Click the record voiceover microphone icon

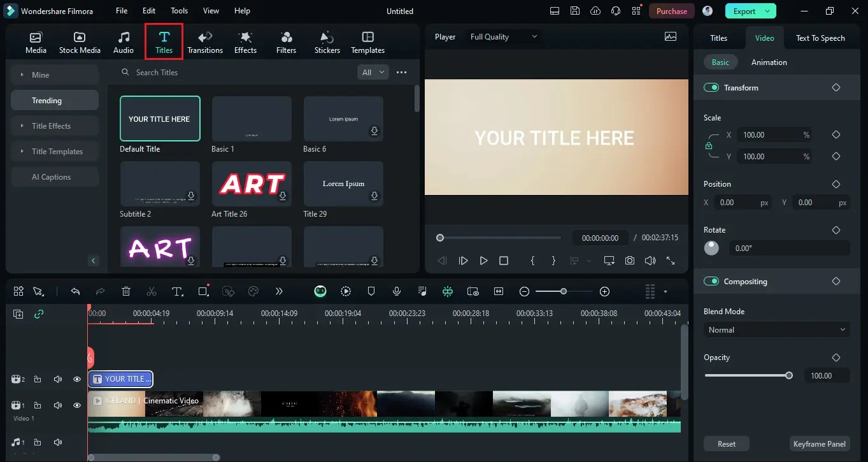[397, 291]
